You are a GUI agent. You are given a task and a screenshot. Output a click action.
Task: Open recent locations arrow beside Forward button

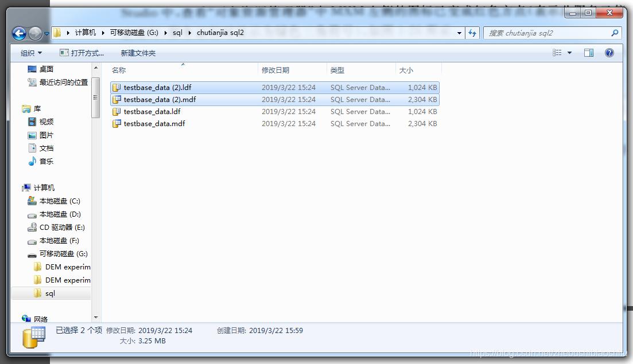tap(47, 33)
